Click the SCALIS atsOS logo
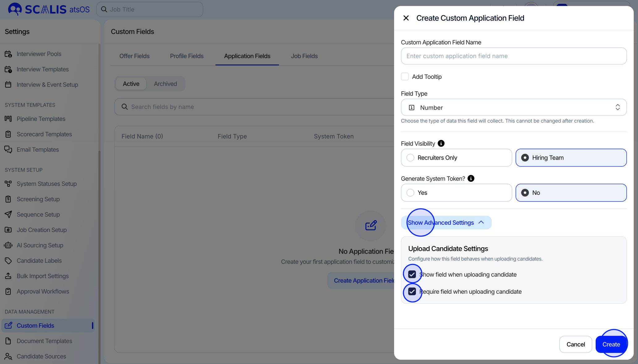The image size is (638, 364). click(49, 9)
